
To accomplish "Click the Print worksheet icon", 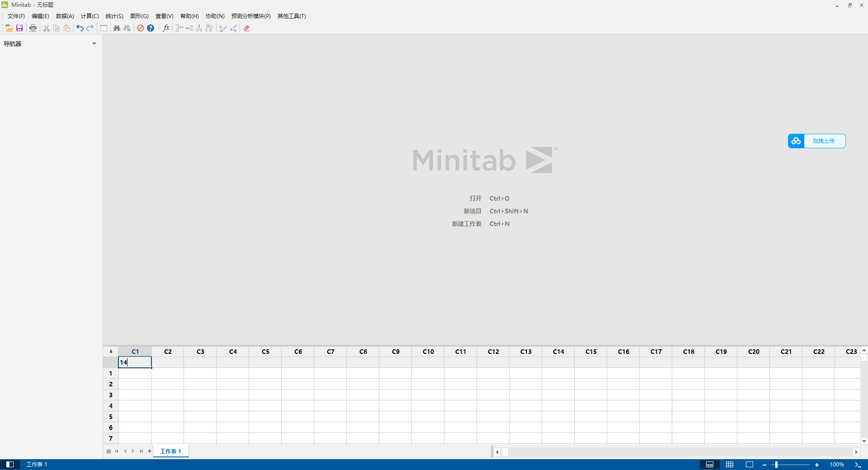I will (x=33, y=28).
